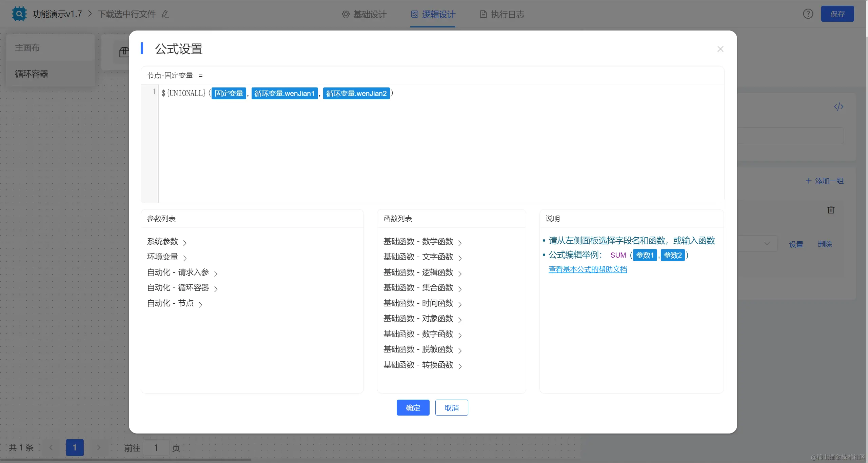Click the 固定变量 token in the formula

point(229,94)
